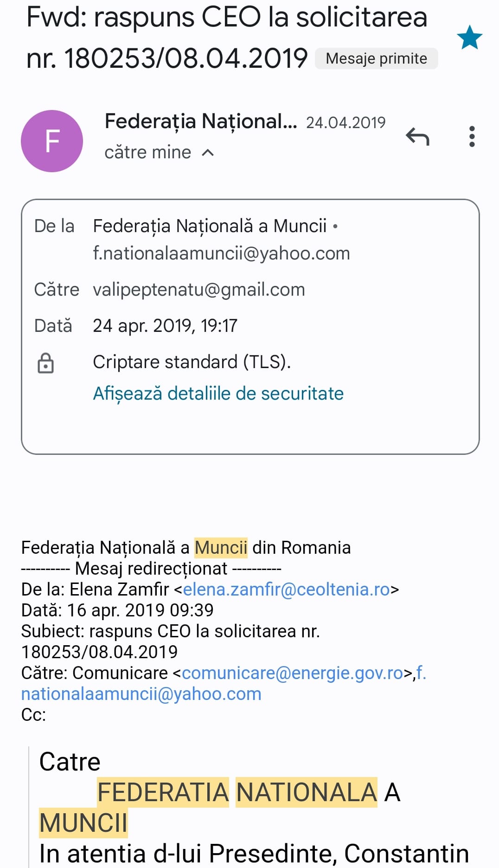Collapse recipient details next to "către mine"
Screen dimensions: 499x868
(208, 153)
